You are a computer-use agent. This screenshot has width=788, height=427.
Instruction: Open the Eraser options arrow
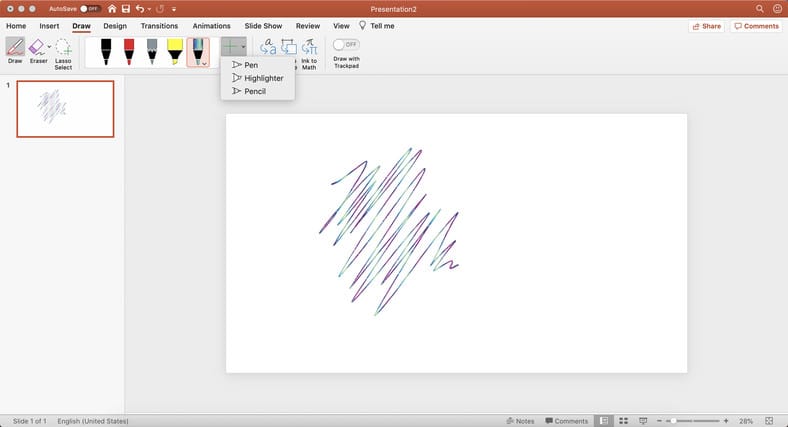click(x=49, y=47)
